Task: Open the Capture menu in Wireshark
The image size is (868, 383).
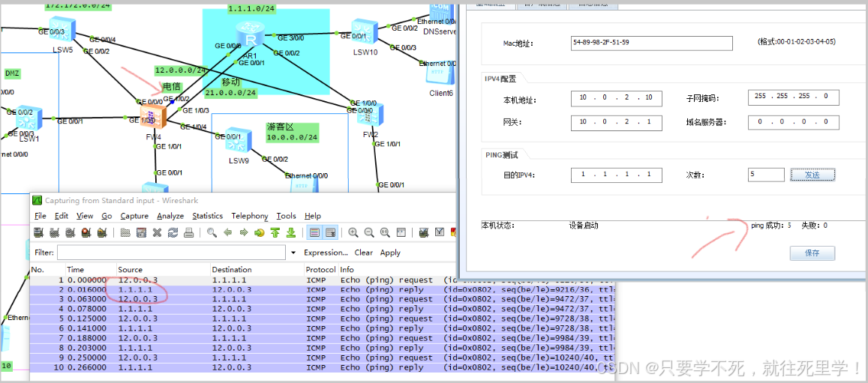Action: click(x=134, y=216)
